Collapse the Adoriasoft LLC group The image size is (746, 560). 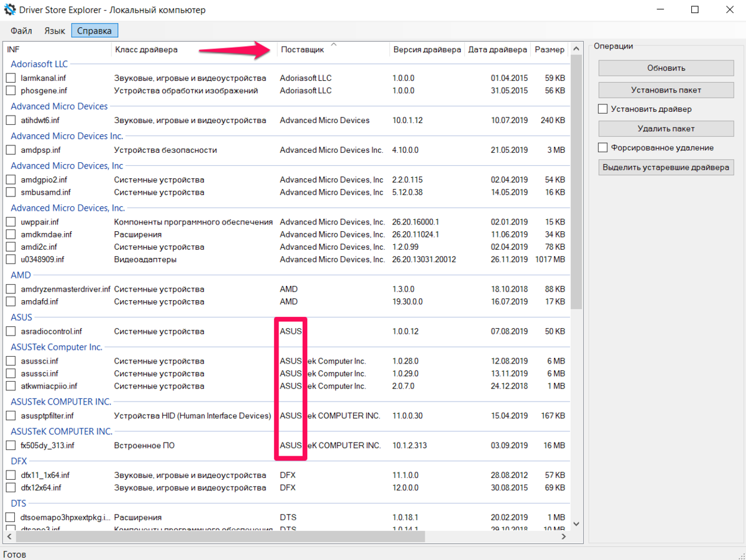pyautogui.click(x=39, y=64)
